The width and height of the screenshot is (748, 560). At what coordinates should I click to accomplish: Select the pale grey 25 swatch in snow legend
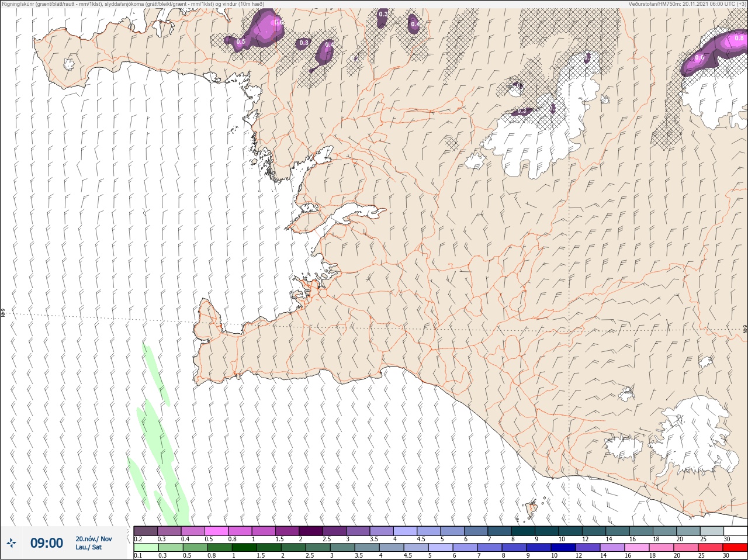712,531
